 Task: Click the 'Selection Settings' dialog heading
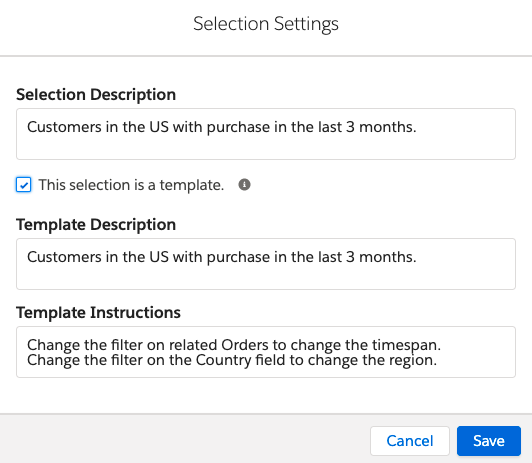266,24
